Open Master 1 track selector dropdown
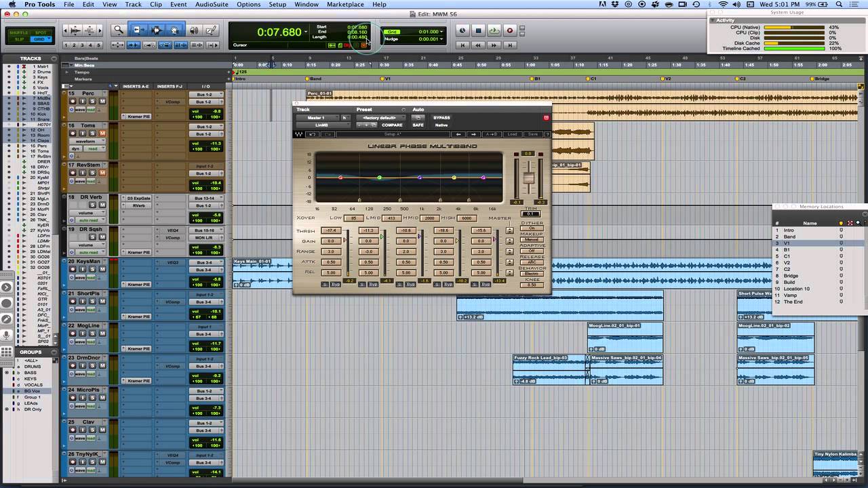Image resolution: width=868 pixels, height=488 pixels. coord(317,117)
